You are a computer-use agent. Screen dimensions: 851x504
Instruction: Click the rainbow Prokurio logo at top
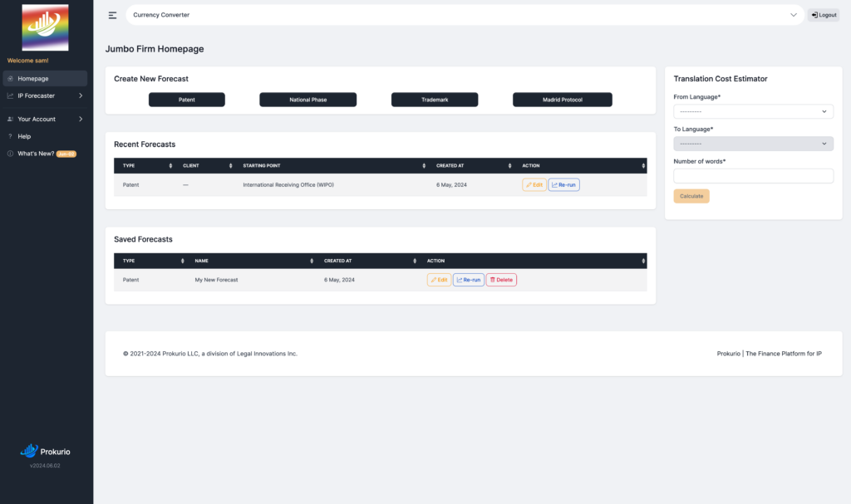click(x=45, y=27)
